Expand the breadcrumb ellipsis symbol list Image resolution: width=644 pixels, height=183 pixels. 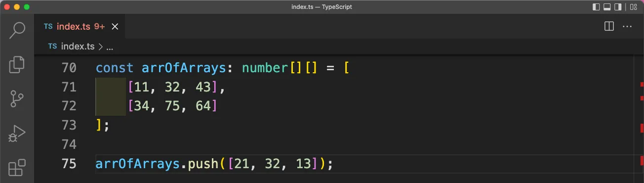(110, 47)
